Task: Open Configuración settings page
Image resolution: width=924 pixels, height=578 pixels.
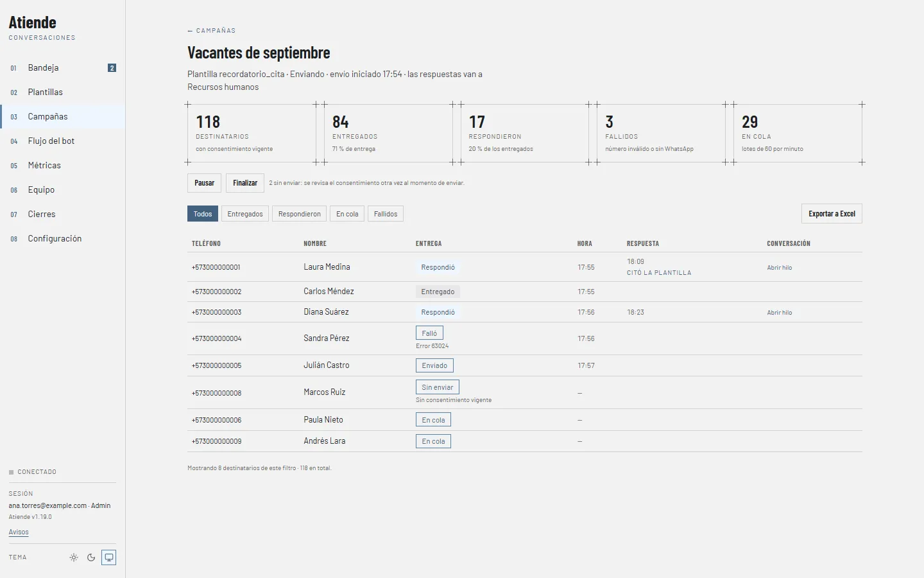Action: pos(62,238)
